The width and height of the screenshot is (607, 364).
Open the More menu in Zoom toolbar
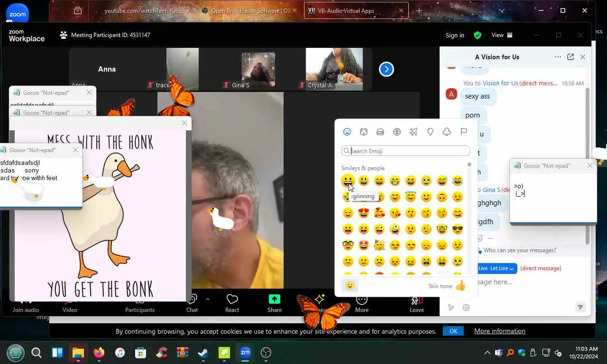pyautogui.click(x=362, y=304)
